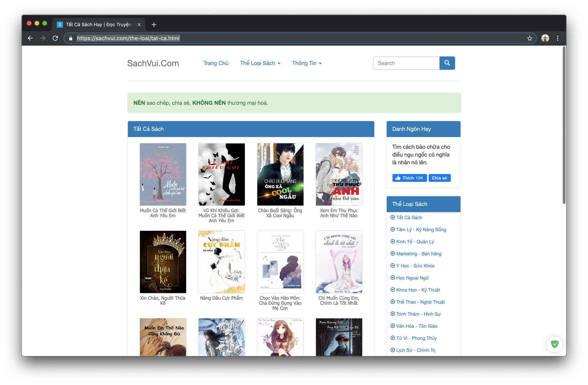Open Thể Thao - Nghệ Thuật category
588x385 pixels.
click(421, 302)
